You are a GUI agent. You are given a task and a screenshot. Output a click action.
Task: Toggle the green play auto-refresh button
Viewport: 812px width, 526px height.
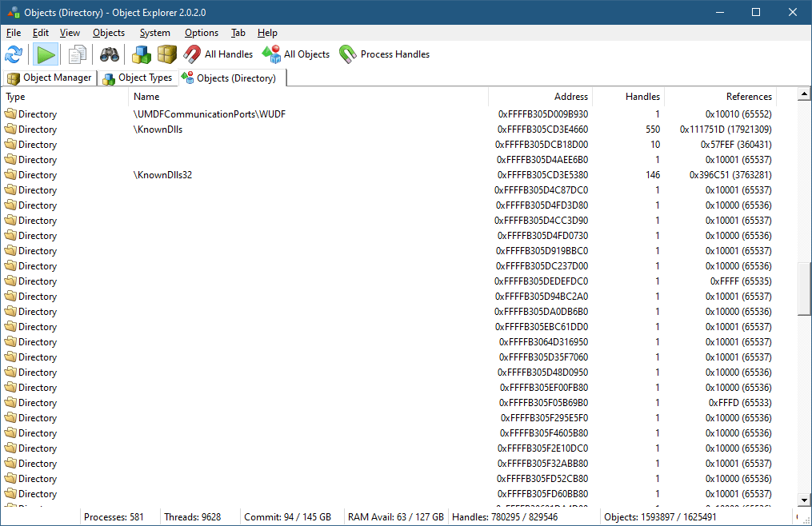click(46, 54)
